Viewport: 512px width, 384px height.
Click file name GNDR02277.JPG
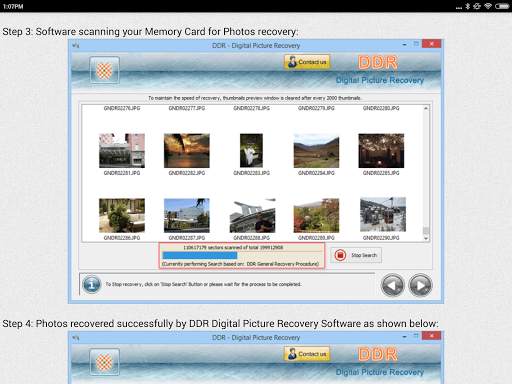click(x=187, y=108)
